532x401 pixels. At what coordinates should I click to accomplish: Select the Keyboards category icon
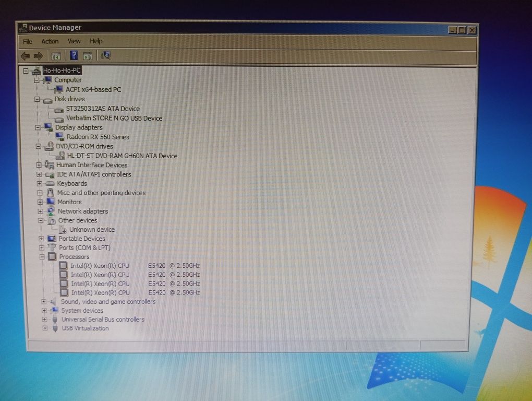point(50,184)
